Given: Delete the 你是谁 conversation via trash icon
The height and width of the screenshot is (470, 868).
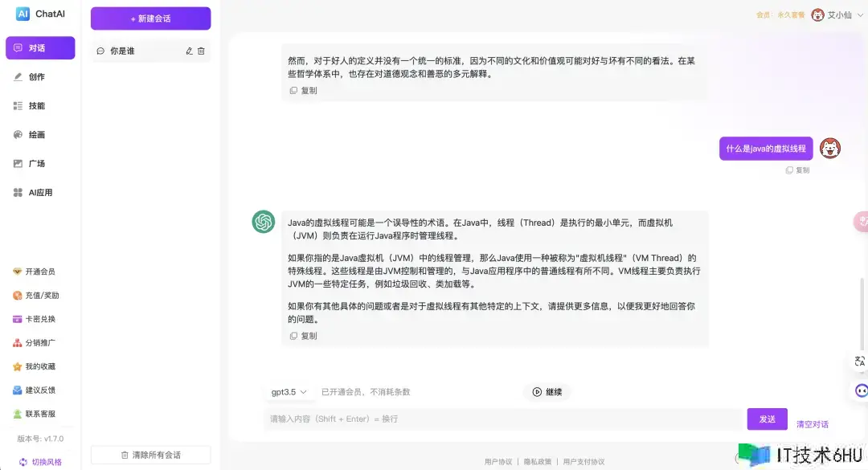Looking at the screenshot, I should click(x=201, y=51).
